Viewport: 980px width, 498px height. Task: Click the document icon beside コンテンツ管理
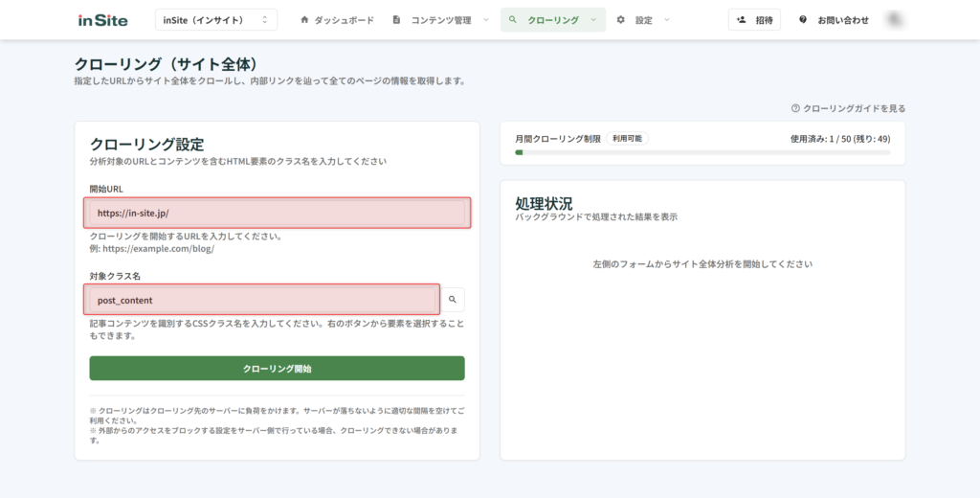coord(396,20)
